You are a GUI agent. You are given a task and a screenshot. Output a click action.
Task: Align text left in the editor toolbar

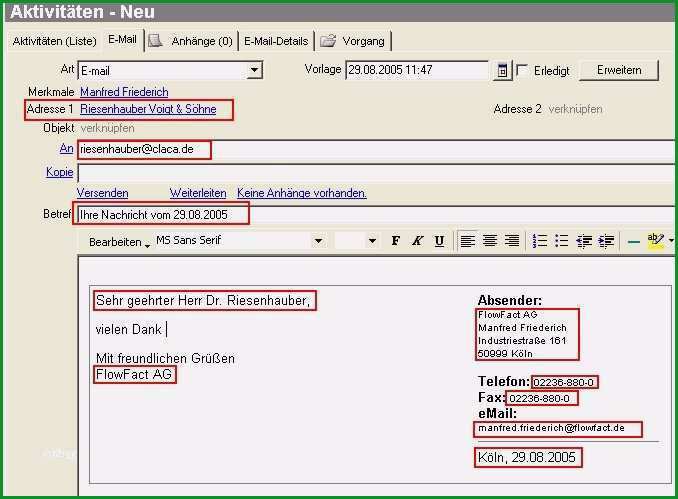pyautogui.click(x=468, y=241)
